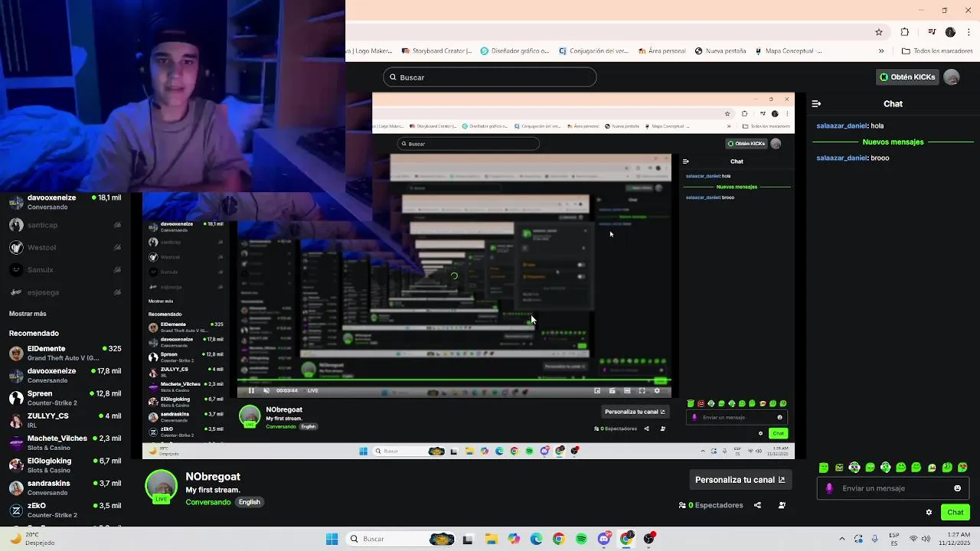Focus the Kick Buscar search field
Viewport: 980px width, 551px height.
click(x=490, y=77)
